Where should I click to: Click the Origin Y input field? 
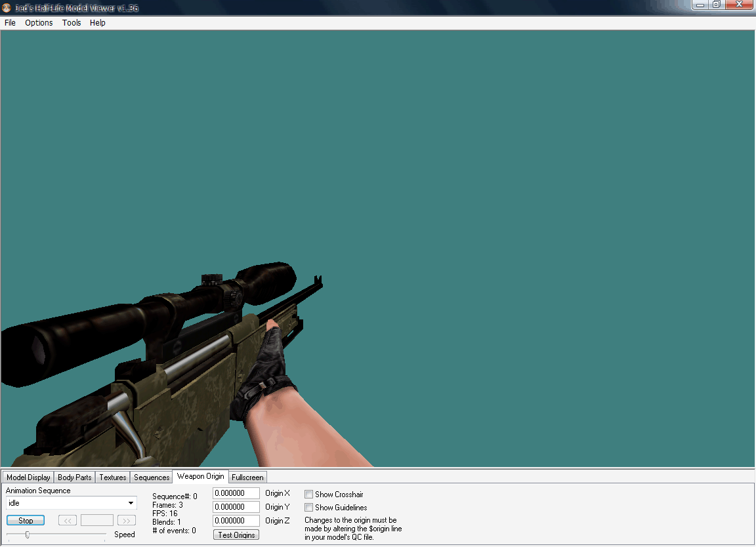[236, 507]
